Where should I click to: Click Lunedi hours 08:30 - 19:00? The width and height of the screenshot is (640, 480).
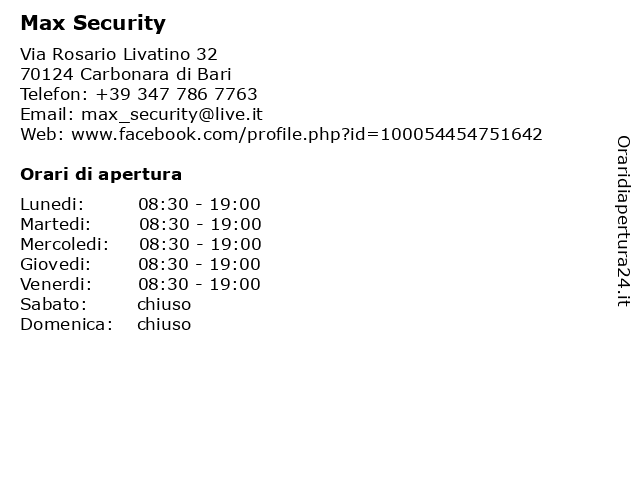[199, 204]
